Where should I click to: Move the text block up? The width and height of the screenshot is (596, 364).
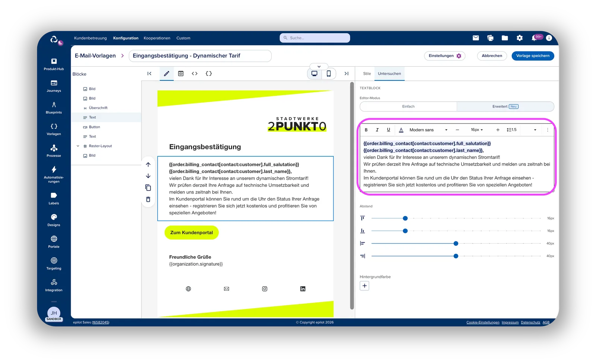[148, 165]
